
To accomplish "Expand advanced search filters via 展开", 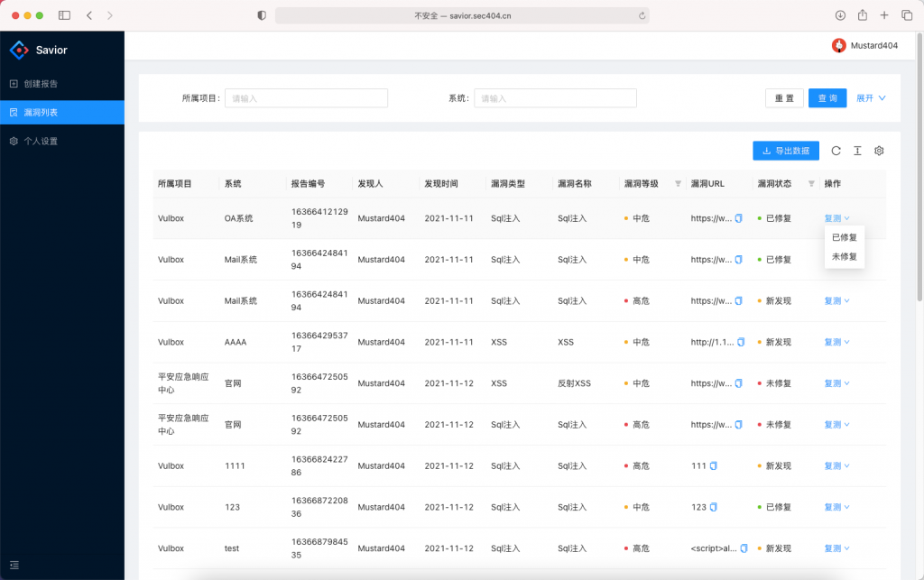I will click(x=867, y=97).
